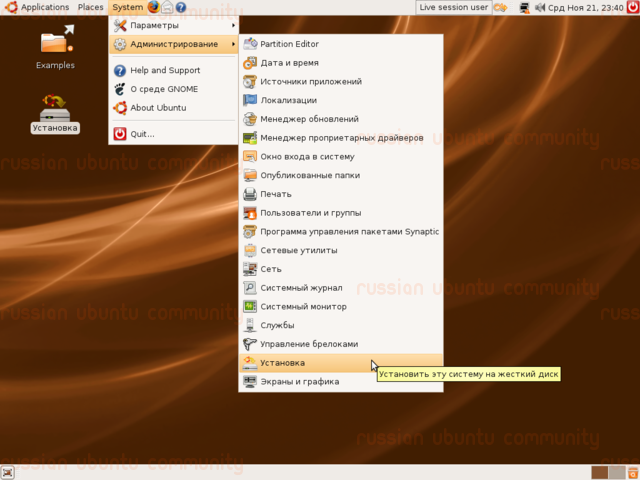Open the Examples folder on desktop
The height and width of the screenshot is (480, 640).
click(x=56, y=47)
